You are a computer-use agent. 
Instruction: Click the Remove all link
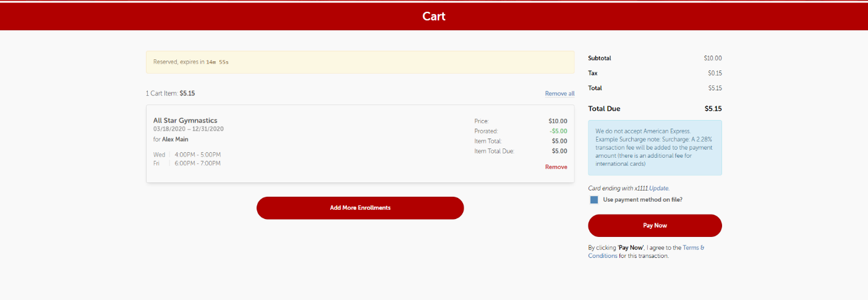click(560, 94)
